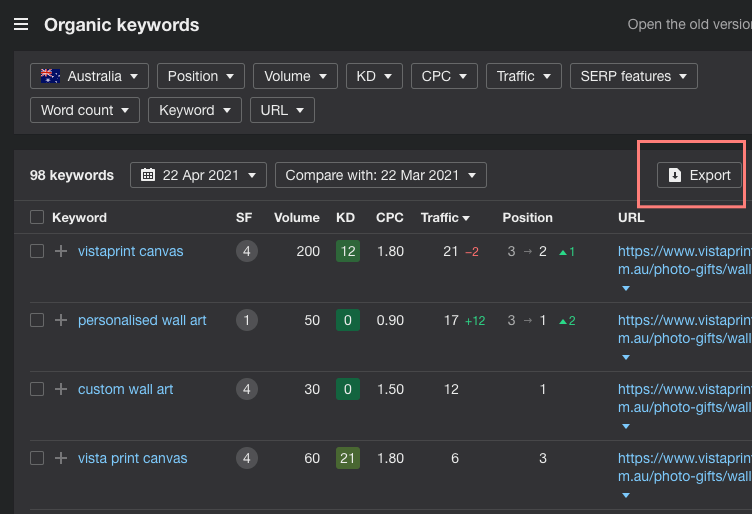The image size is (752, 514).
Task: Open the Keyword filter dropdown
Action: tap(195, 110)
